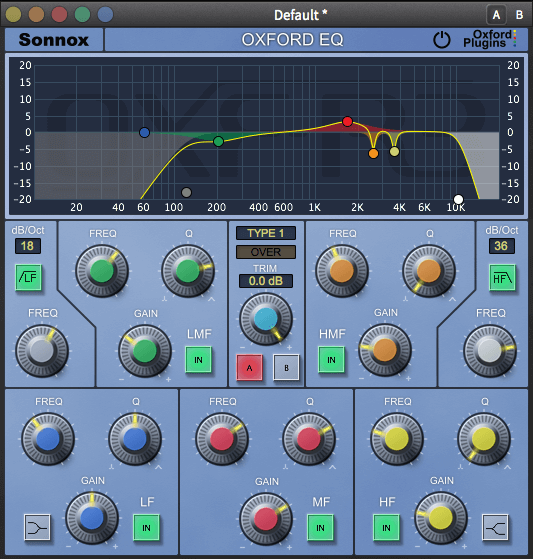Click the blue LF node on graph
The image size is (533, 559).
(x=144, y=133)
